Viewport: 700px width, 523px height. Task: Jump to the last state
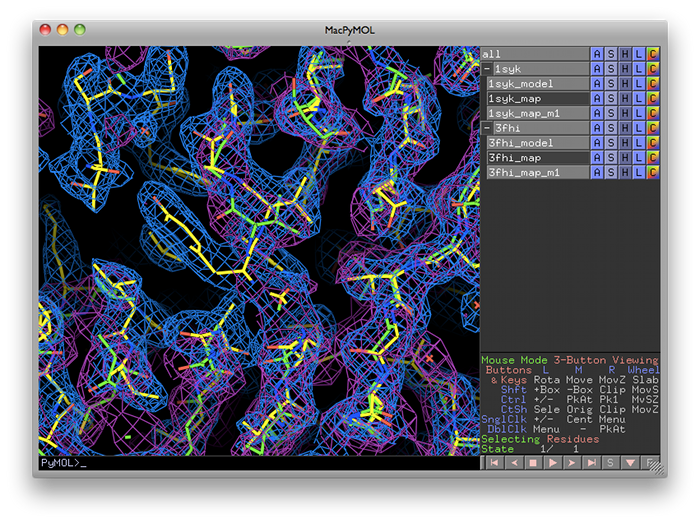click(591, 463)
